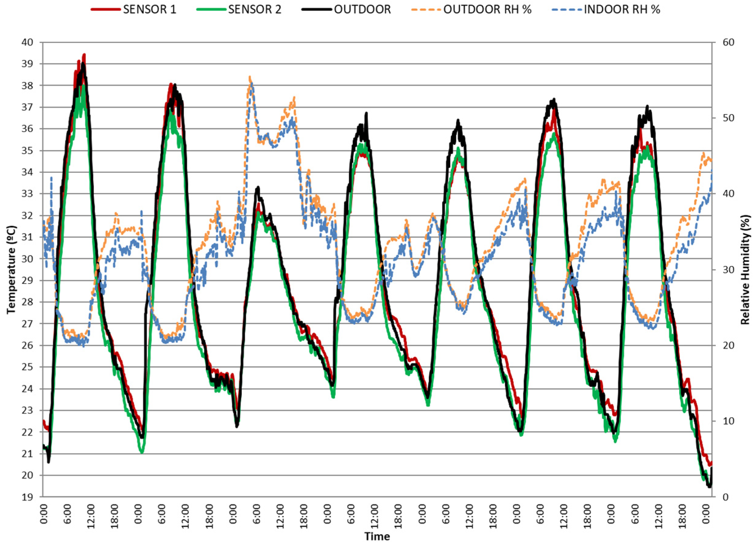The height and width of the screenshot is (548, 756).
Task: Click the SENSOR 1 legend entry
Action: pos(149,10)
